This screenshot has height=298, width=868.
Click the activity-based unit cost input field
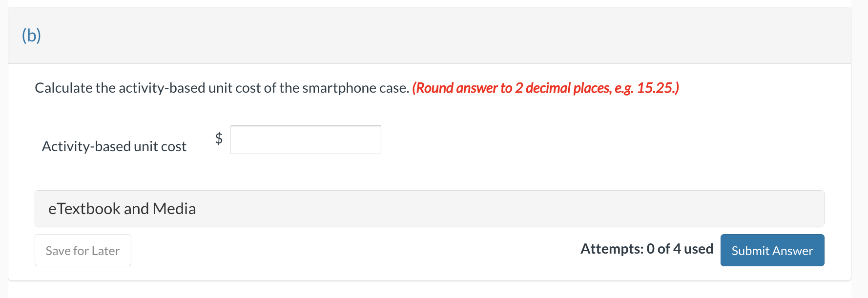[x=305, y=140]
